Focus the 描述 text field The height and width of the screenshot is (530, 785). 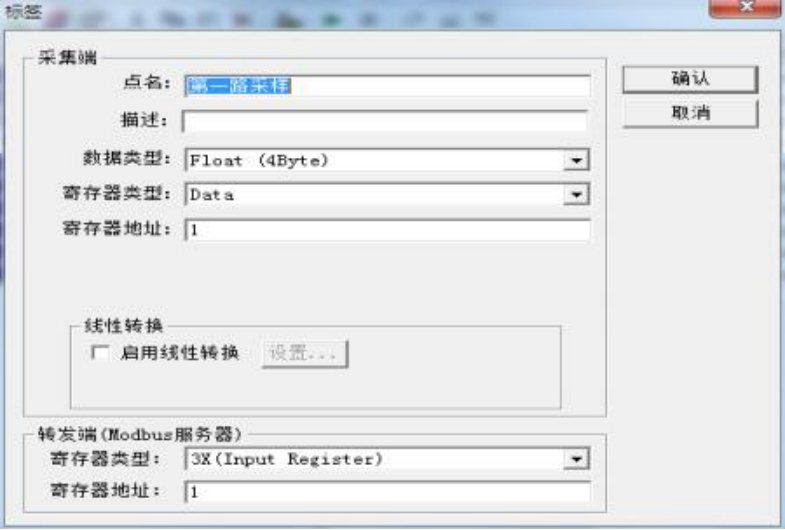(x=385, y=121)
